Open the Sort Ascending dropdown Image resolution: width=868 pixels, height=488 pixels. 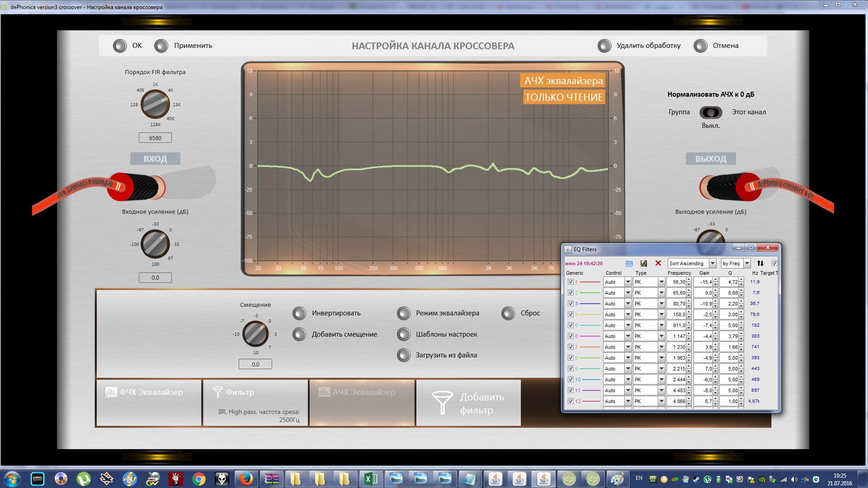[712, 263]
